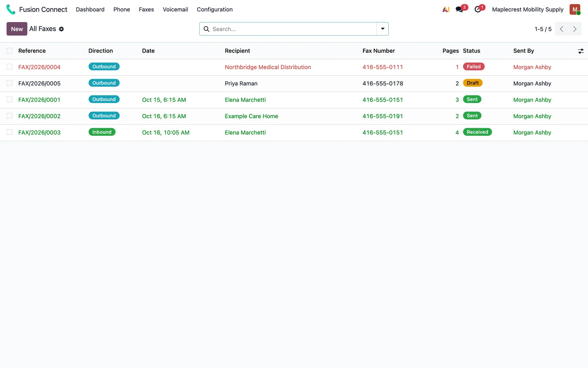The height and width of the screenshot is (368, 588).
Task: Open the Phone menu
Action: (x=122, y=9)
